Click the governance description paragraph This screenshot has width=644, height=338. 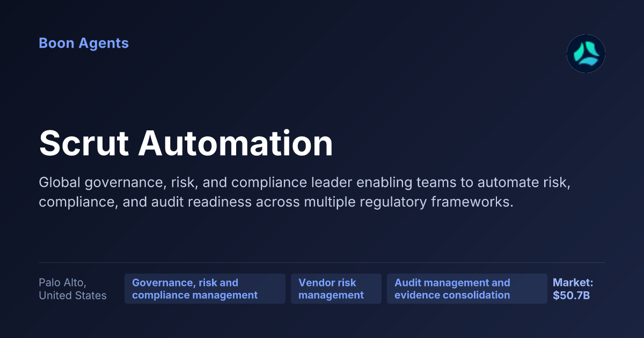304,193
